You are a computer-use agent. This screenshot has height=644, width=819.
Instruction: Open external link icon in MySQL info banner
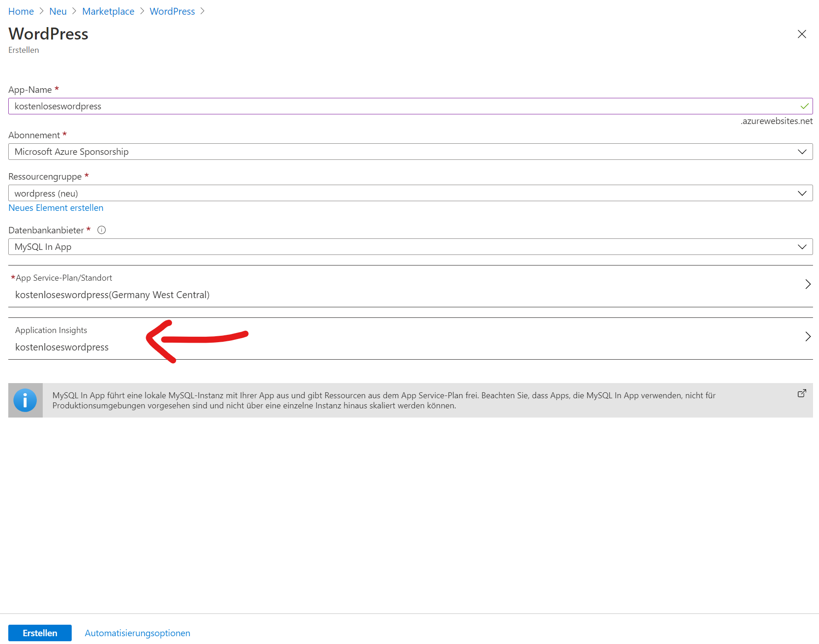(802, 393)
